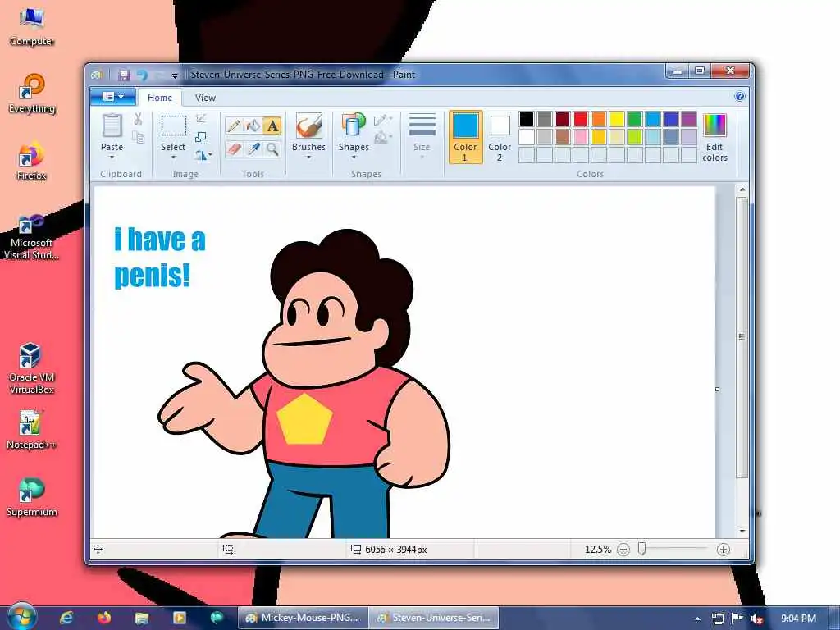Select Oracle VM VirtualBox desktop icon
840x630 pixels.
pyautogui.click(x=32, y=368)
